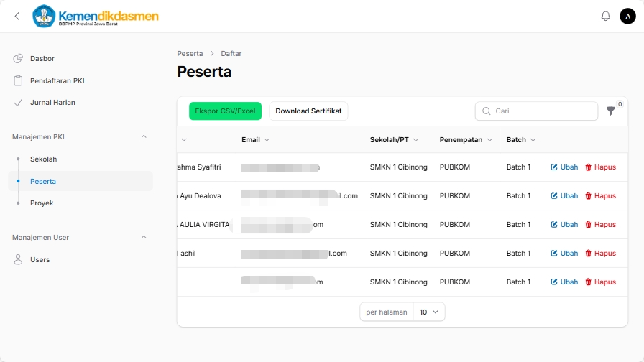Edit the Ayu Dealova row with Ubah

pos(564,196)
